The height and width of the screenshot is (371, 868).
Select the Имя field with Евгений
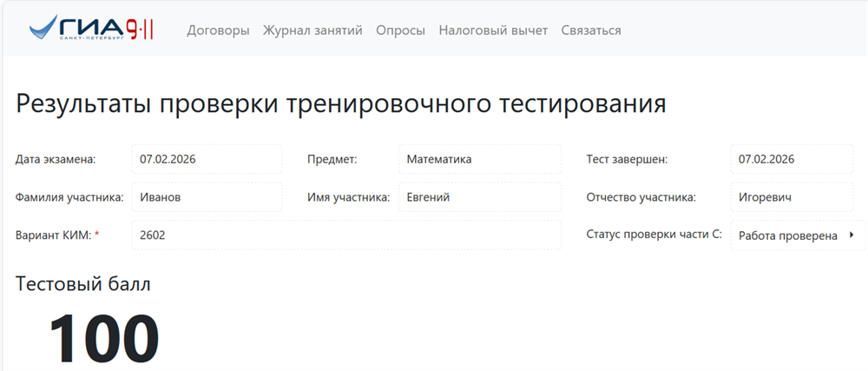point(480,197)
